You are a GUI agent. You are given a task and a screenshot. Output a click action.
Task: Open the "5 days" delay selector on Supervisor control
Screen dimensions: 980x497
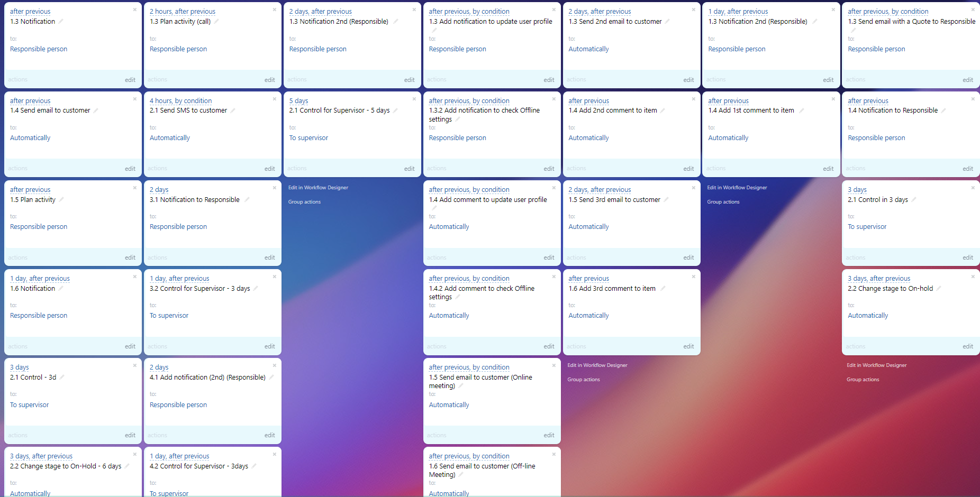tap(298, 101)
